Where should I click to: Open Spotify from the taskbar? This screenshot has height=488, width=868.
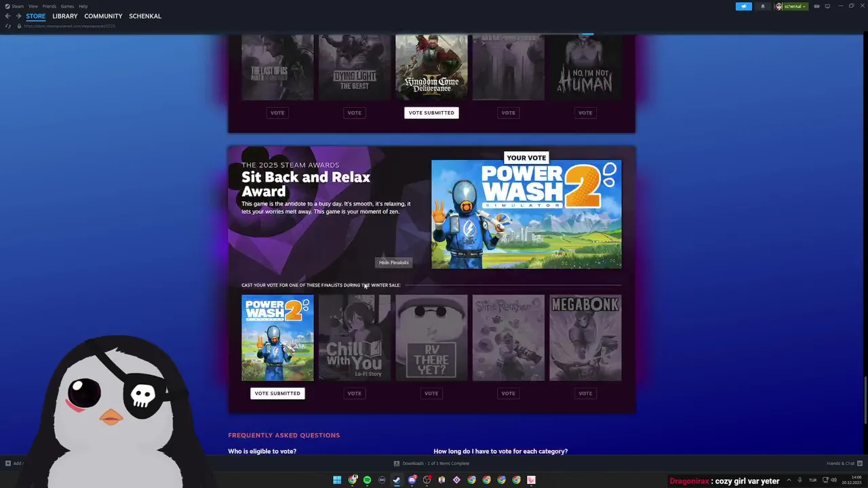click(x=367, y=480)
